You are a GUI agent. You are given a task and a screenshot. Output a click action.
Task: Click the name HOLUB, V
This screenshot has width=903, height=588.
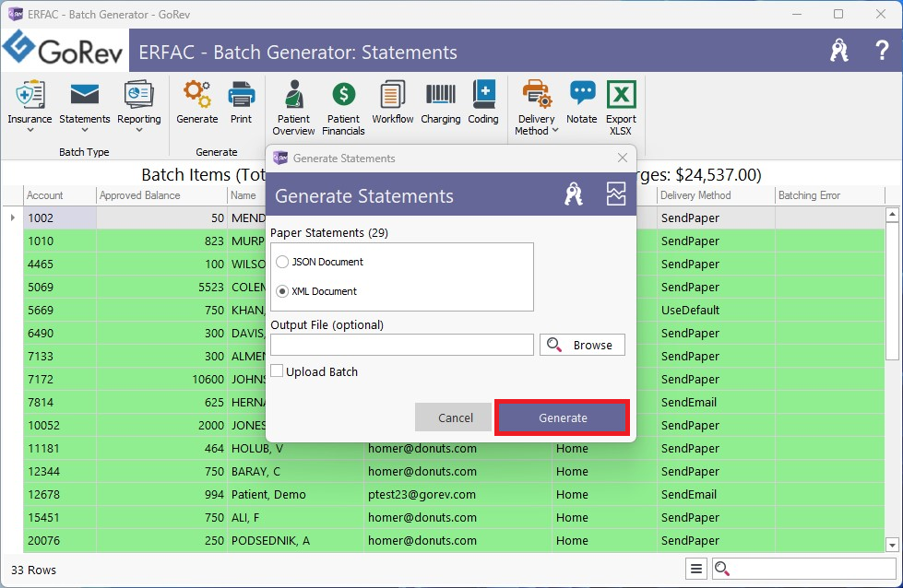click(257, 448)
